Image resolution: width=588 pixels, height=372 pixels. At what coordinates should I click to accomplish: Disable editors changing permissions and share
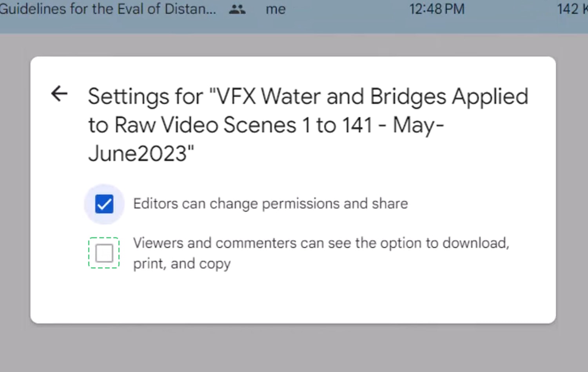pyautogui.click(x=104, y=203)
